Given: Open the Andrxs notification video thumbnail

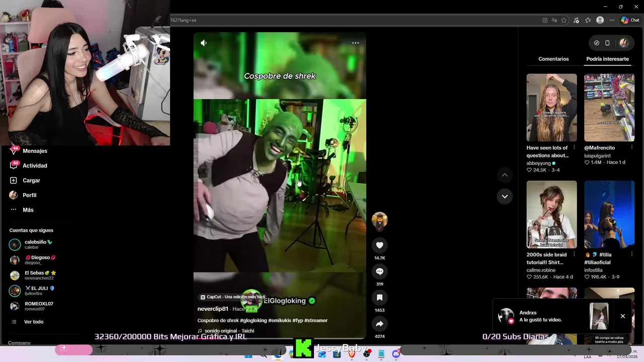Looking at the screenshot, I should 599,316.
